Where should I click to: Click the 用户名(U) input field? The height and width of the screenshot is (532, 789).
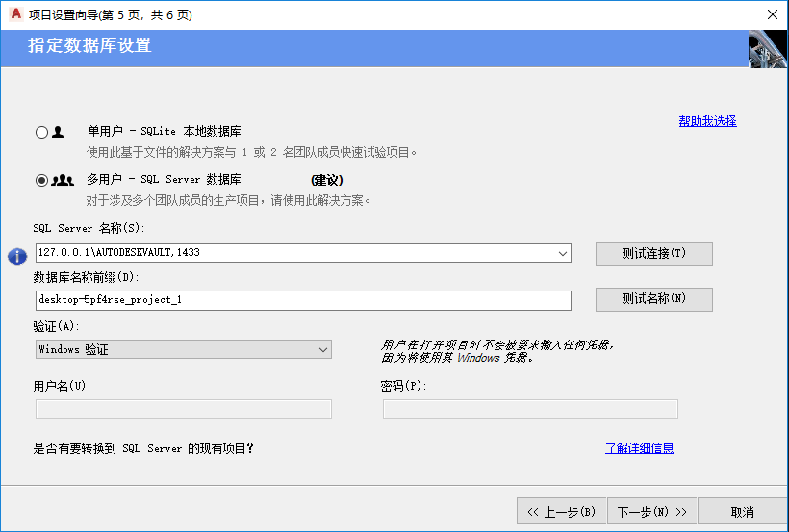pos(184,409)
